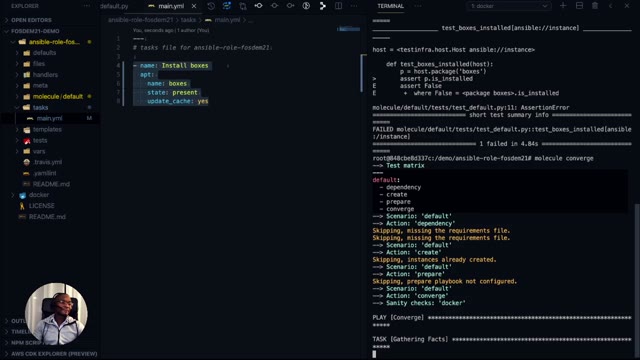
Task: Open README.md inside the role folder
Action: [x=51, y=184]
